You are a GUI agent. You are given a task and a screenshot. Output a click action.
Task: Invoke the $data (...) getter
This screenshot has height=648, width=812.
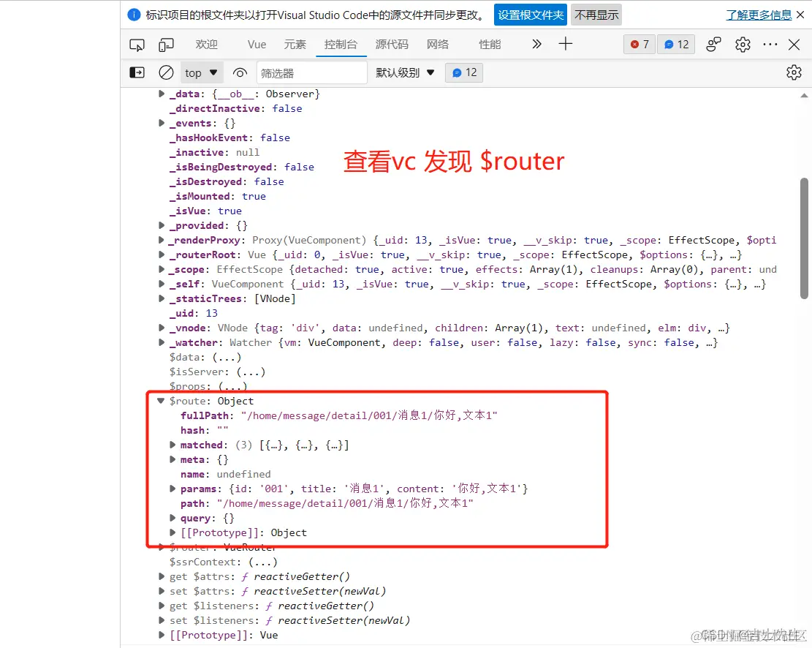coord(227,357)
